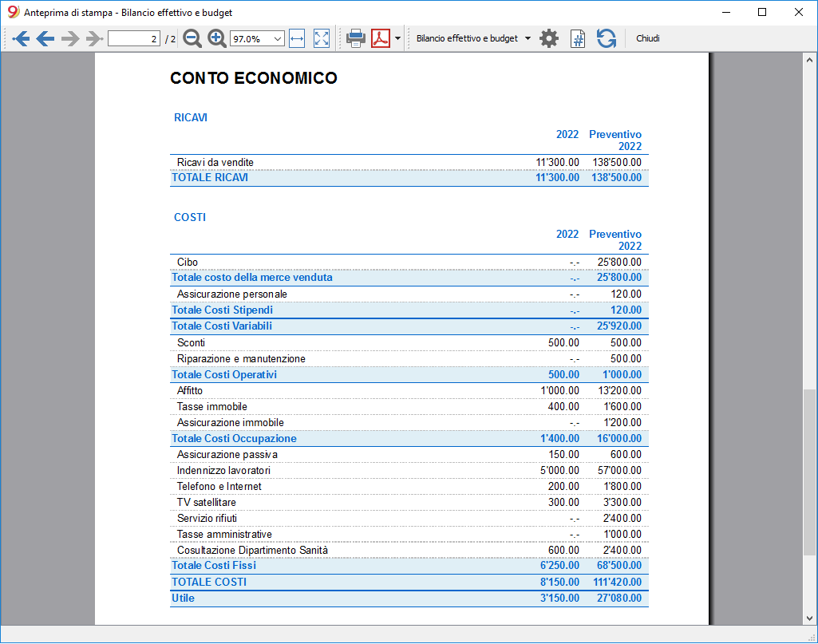
Task: Click Affitto preventivo value 13'200.00
Action: click(620, 390)
